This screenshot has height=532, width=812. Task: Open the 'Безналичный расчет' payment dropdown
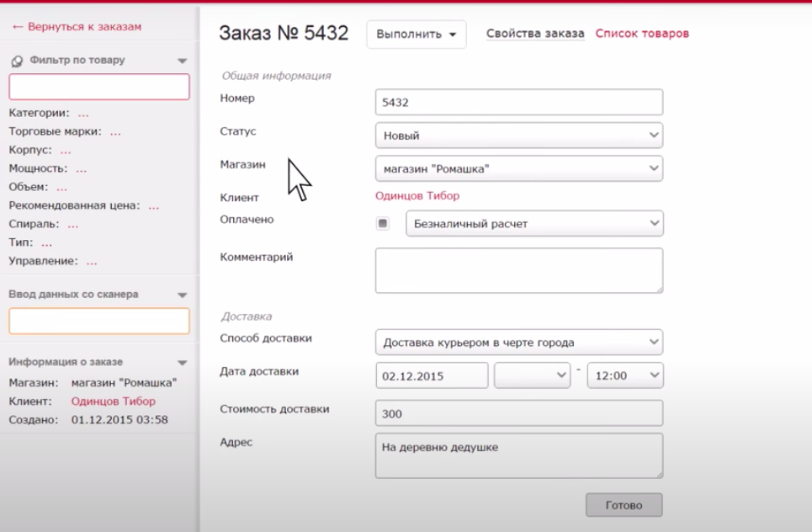pos(535,223)
